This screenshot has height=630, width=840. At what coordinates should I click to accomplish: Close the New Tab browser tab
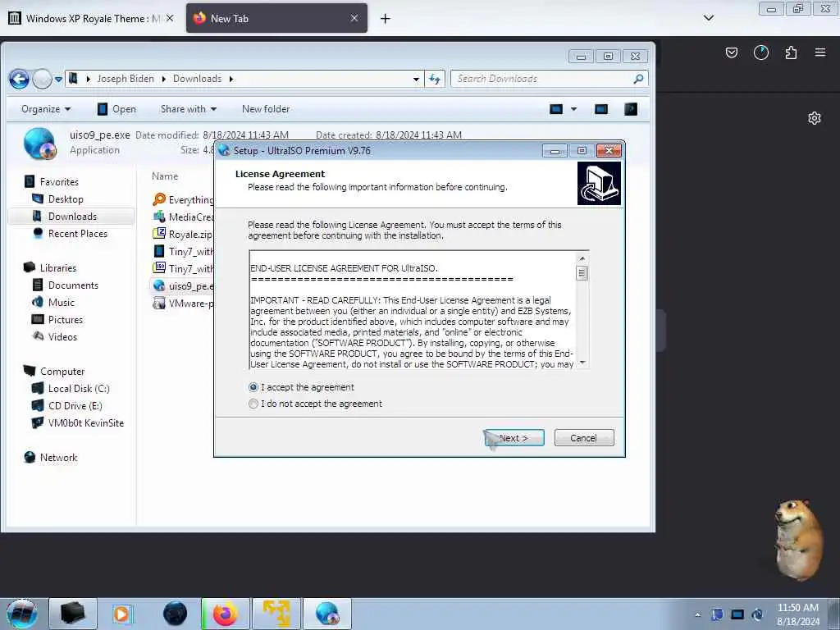[x=354, y=18]
